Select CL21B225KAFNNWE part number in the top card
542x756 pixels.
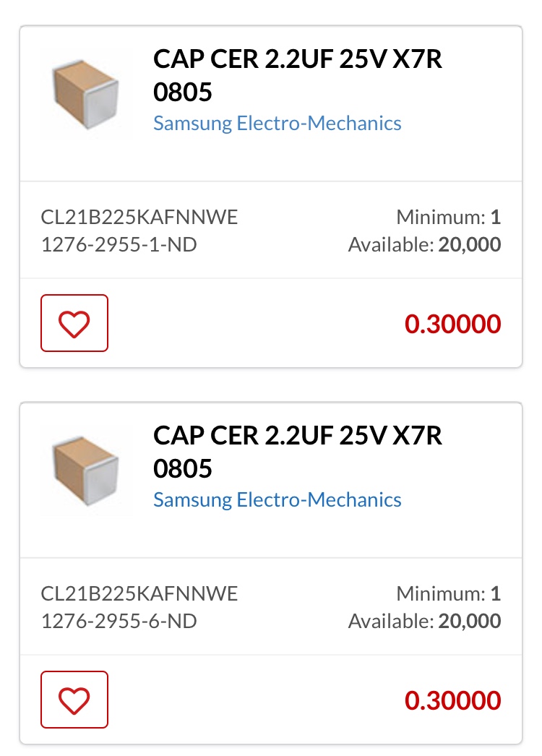pyautogui.click(x=139, y=217)
